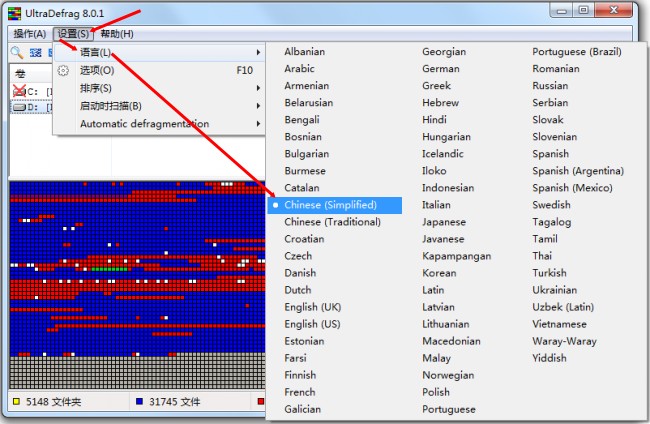Expand Automatic defragmentation submenu

pos(160,124)
